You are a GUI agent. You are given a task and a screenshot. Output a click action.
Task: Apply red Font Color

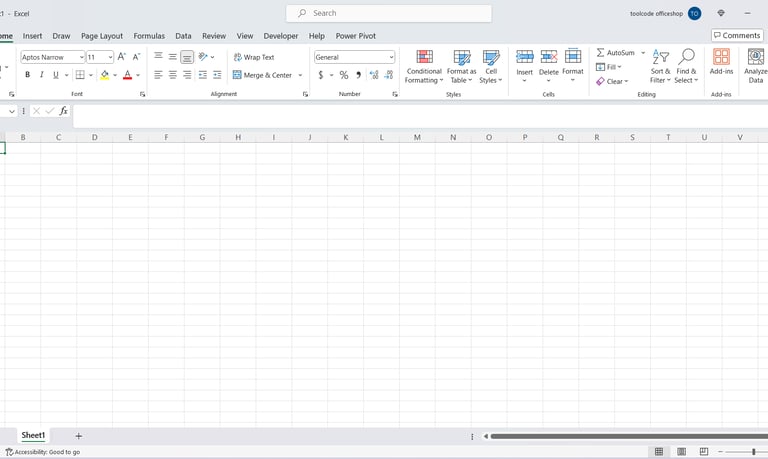127,75
